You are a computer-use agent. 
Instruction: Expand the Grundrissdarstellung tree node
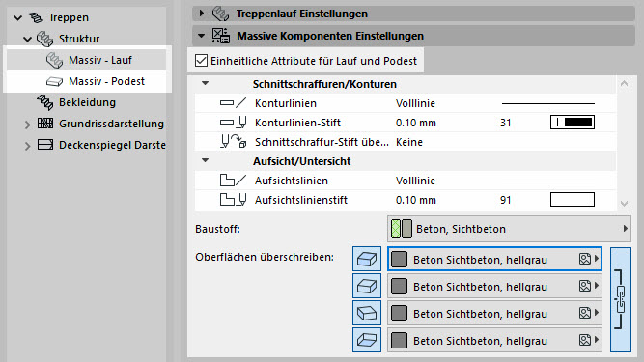(28, 125)
